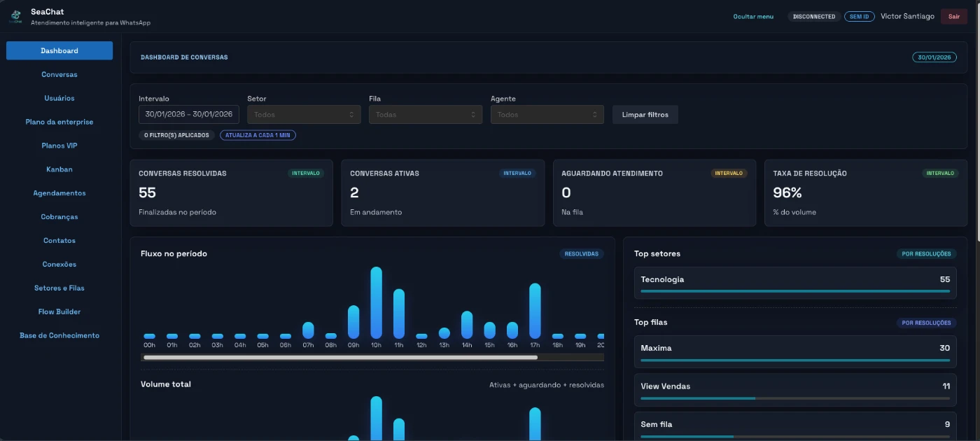Open Flow Builder in the sidebar

[59, 311]
